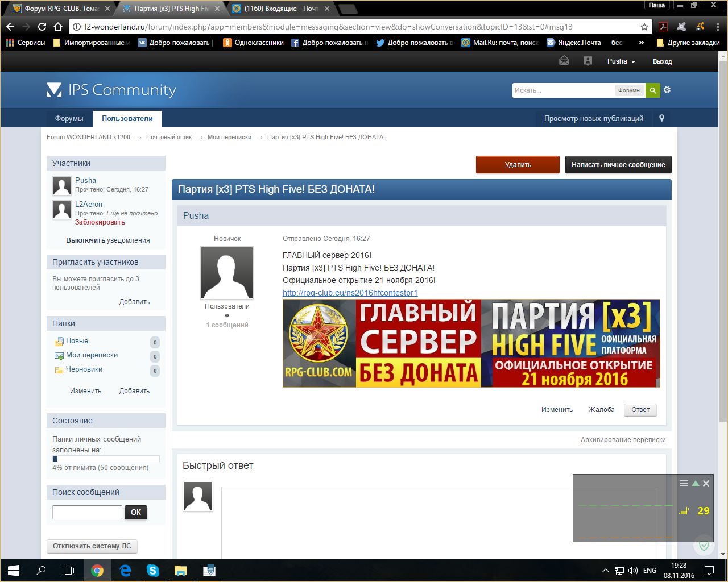728x582 pixels.
Task: Open the Сервисы apps shortcut
Action: pyautogui.click(x=26, y=43)
